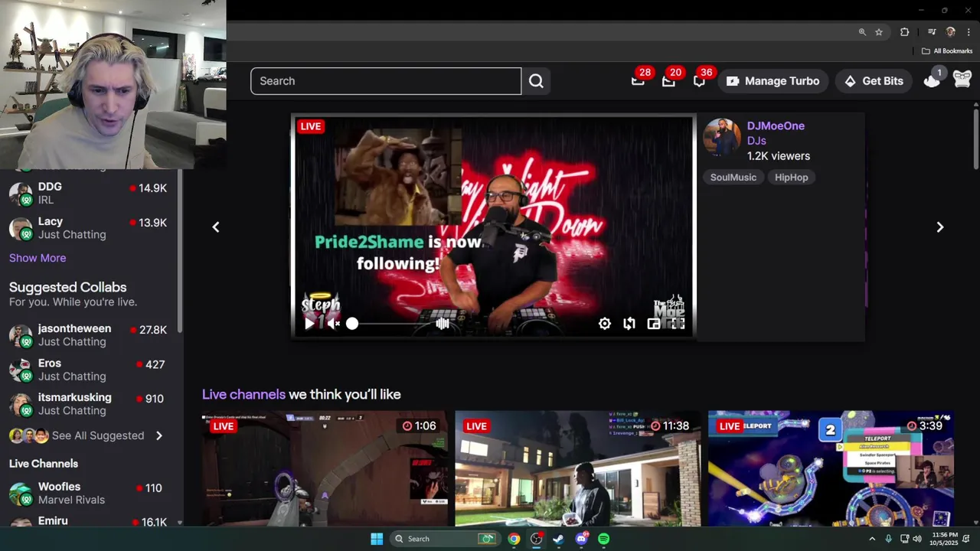Click the search magnifier button
This screenshot has width=980, height=551.
(536, 81)
